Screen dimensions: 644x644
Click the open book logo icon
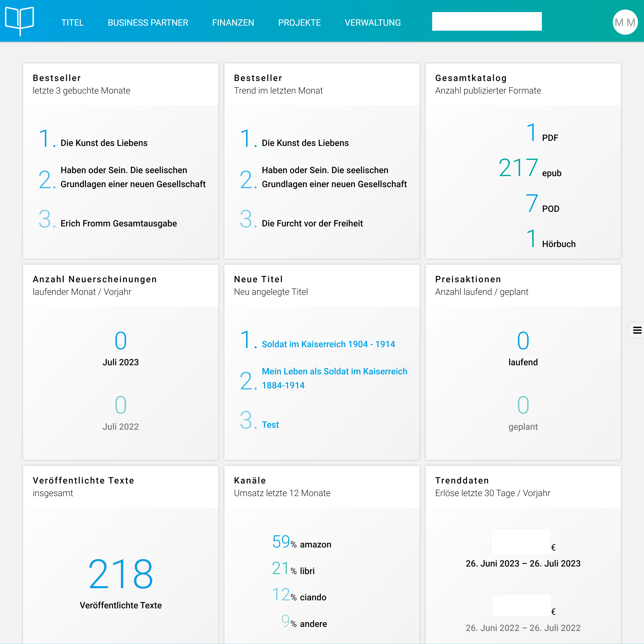tap(19, 21)
